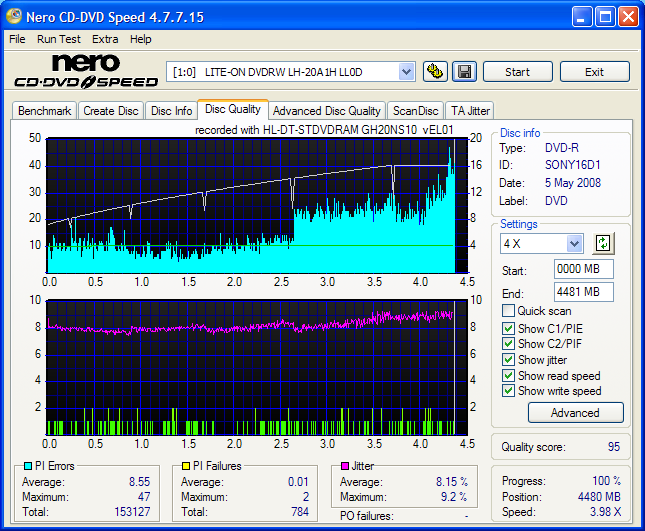Click the Nero CD-DVD Speed logo

(85, 71)
